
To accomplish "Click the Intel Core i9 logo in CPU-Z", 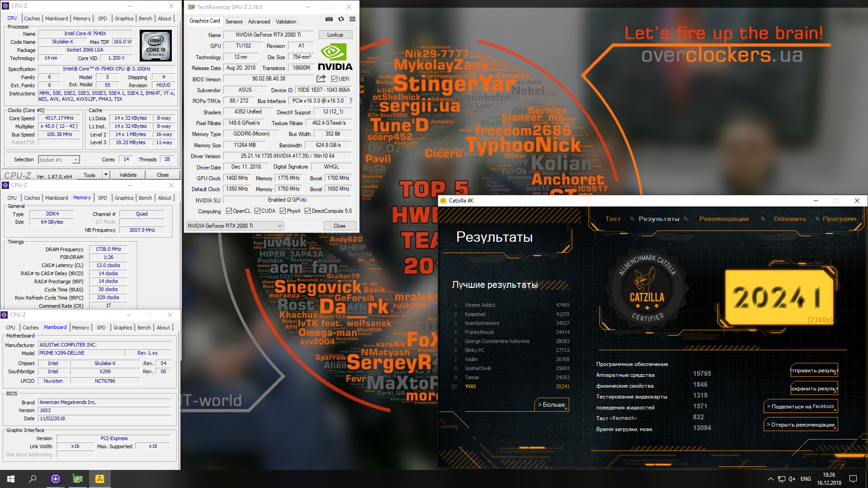I will [x=156, y=46].
